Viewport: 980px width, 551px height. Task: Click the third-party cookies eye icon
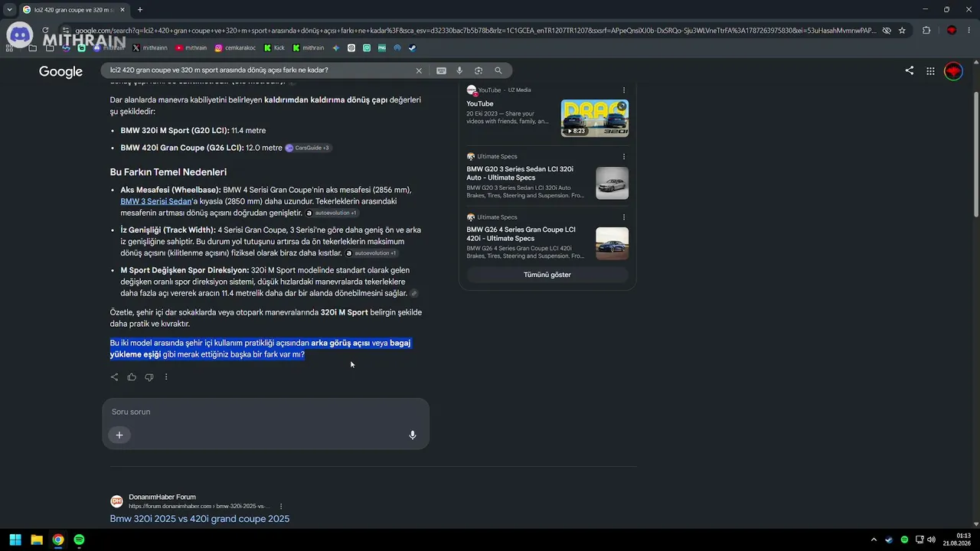pos(887,31)
